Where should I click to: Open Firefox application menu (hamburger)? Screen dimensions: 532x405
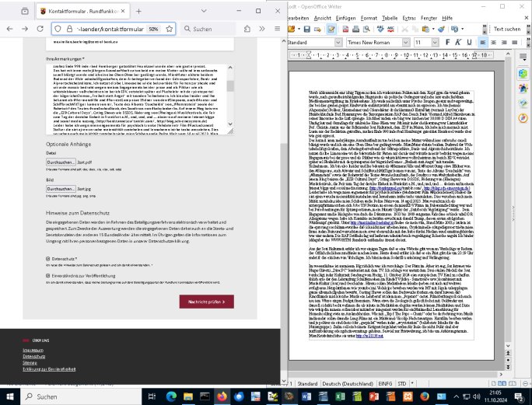tap(277, 29)
